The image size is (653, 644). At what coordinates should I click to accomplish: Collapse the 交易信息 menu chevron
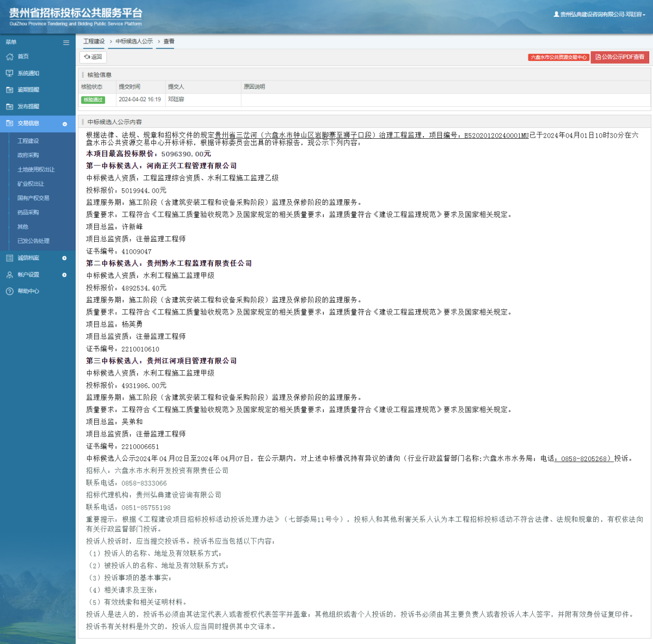(x=65, y=124)
